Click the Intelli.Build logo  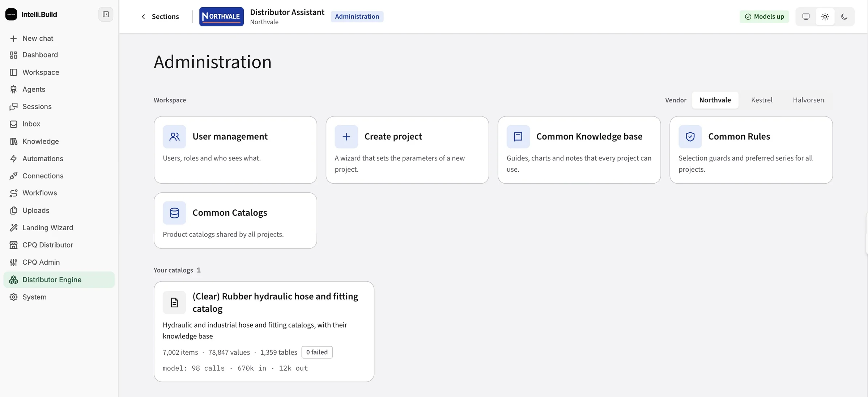click(11, 14)
